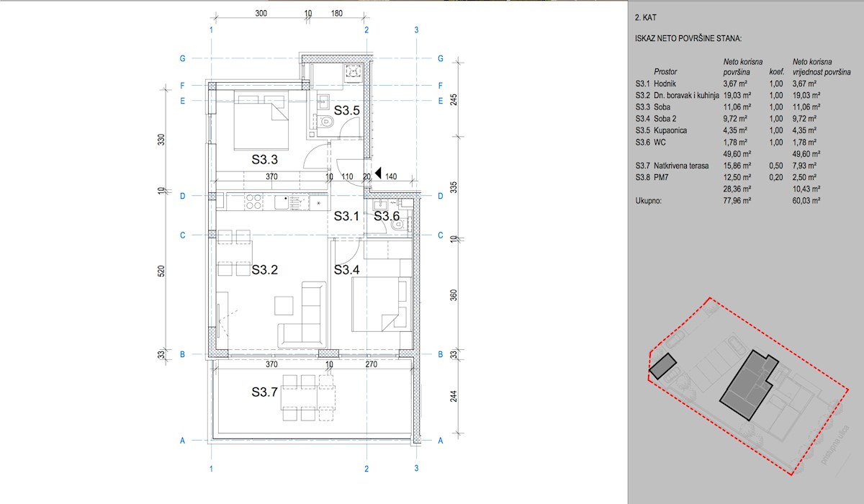Click the 'Hodnik' row label
Image resolution: width=864 pixels, height=504 pixels.
tap(665, 85)
